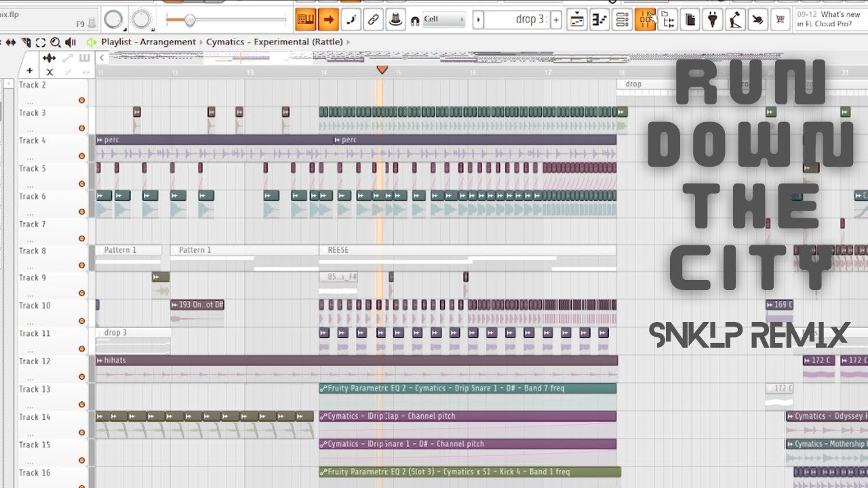The width and height of the screenshot is (868, 488).
Task: Open menu of Fruity Parametric EQ 2 Band 7 clip
Action: [323, 388]
